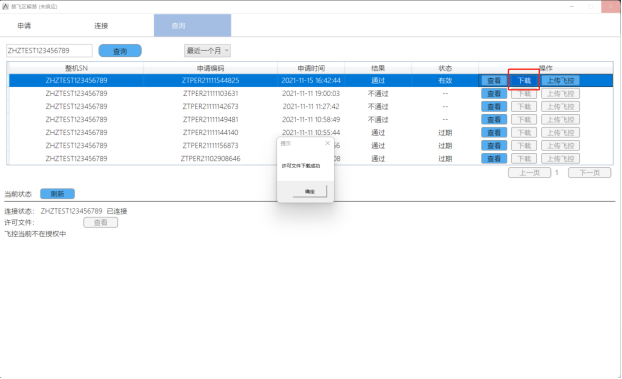Image resolution: width=622 pixels, height=379 pixels.
Task: Click 上传飞控 for application ZTPER21111544825
Action: (561, 81)
